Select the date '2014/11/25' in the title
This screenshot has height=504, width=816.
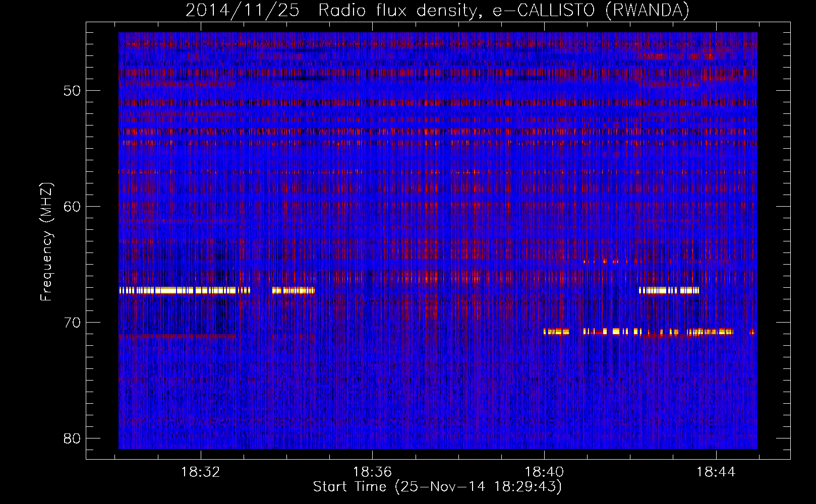(243, 10)
